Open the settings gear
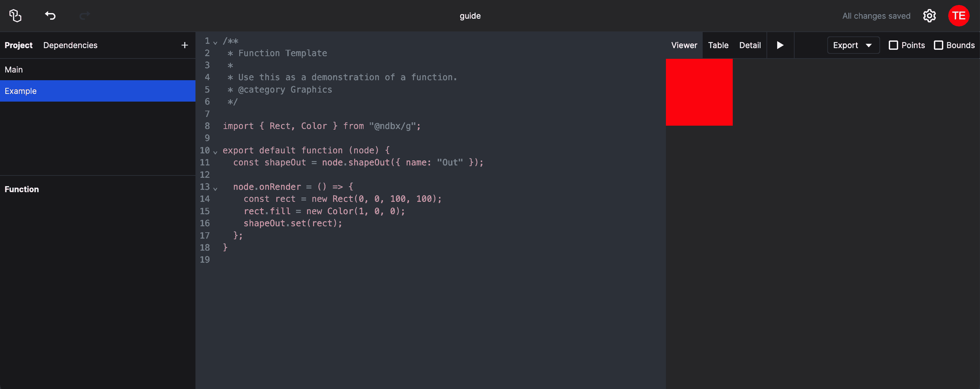This screenshot has width=980, height=389. point(929,16)
